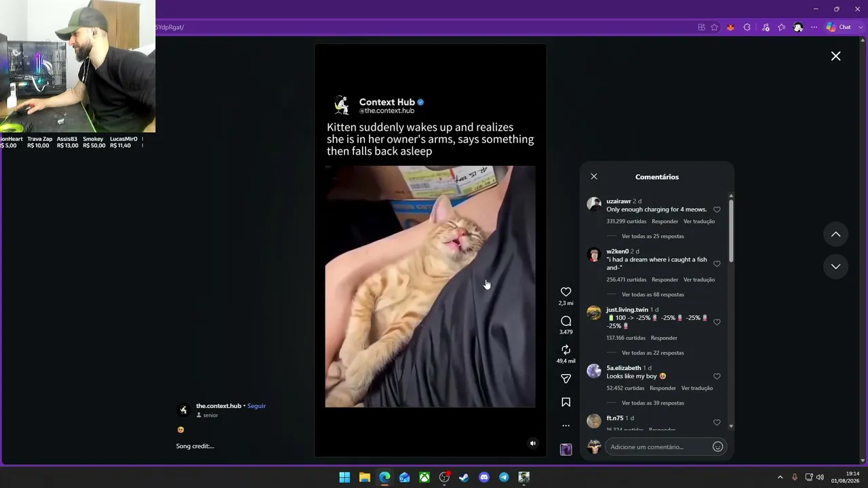The width and height of the screenshot is (868, 488).
Task: Close the Comentários panel
Action: pos(594,176)
